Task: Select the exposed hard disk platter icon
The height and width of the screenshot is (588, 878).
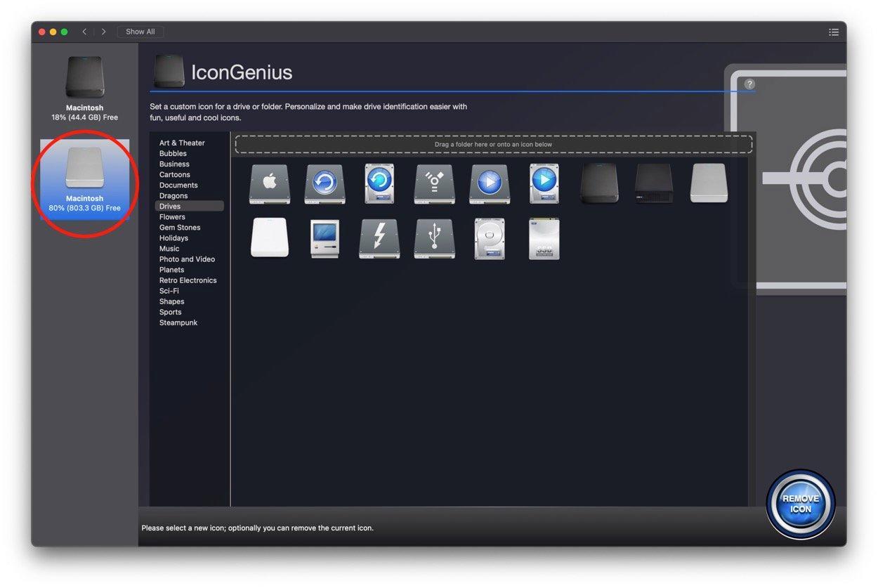Action: click(x=489, y=237)
